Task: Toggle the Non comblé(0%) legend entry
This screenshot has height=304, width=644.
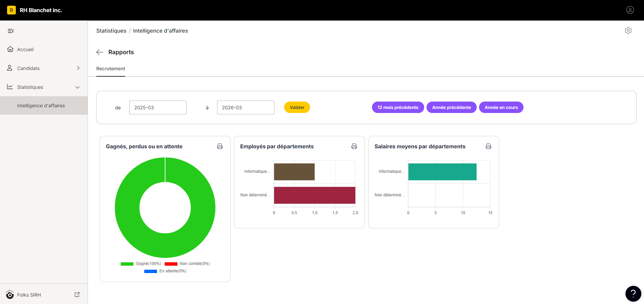Action: [x=188, y=264]
